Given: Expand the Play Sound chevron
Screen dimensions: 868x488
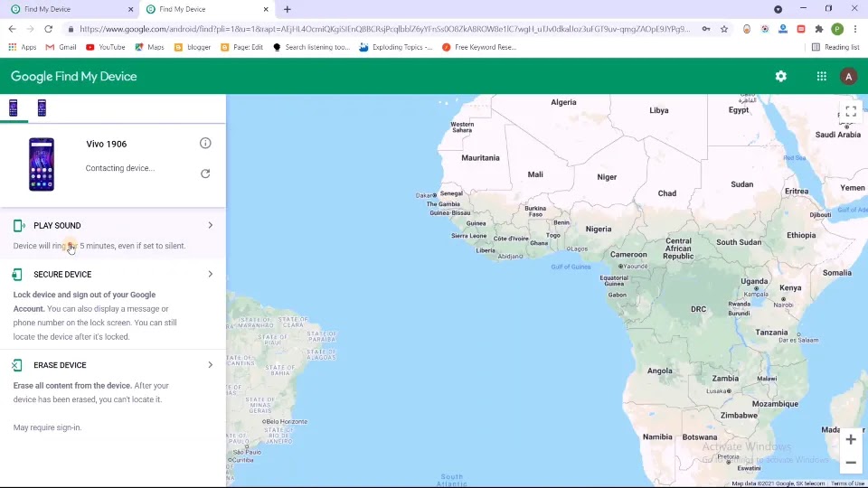Looking at the screenshot, I should tap(211, 225).
